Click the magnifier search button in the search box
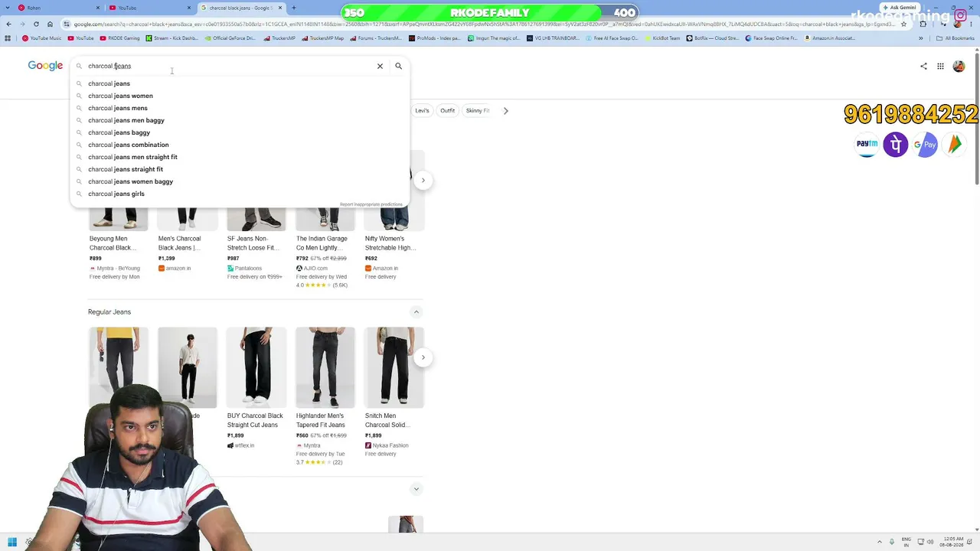This screenshot has width=980, height=551. click(398, 66)
